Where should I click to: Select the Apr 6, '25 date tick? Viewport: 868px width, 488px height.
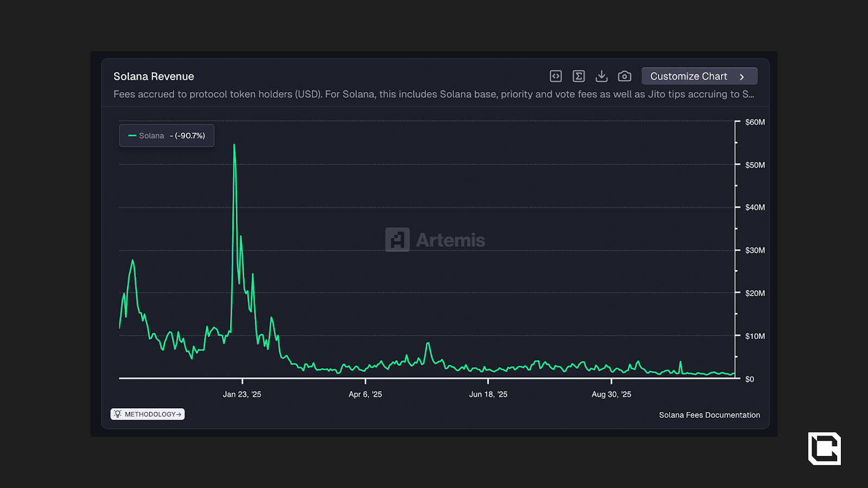pos(365,394)
